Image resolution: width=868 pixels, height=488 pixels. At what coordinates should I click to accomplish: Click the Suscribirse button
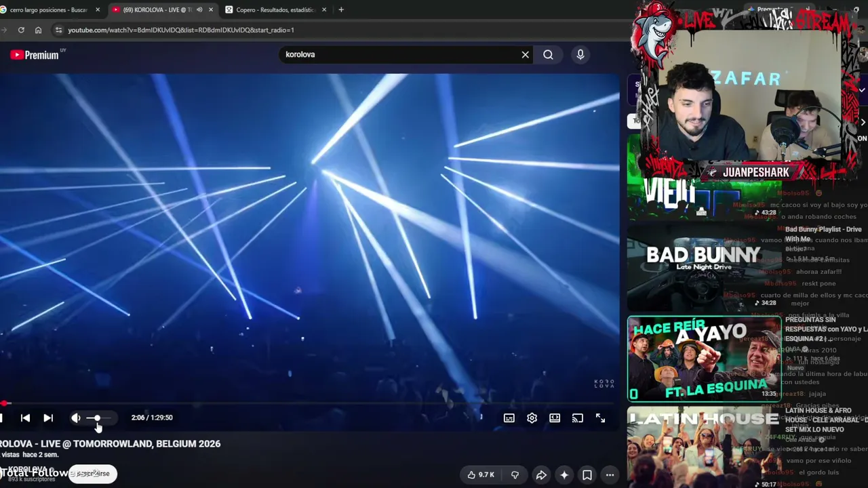click(93, 474)
